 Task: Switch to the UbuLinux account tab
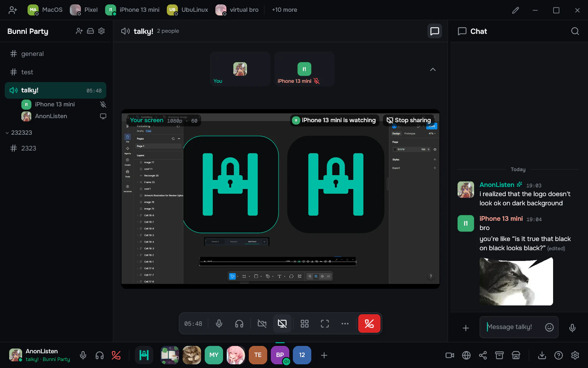coord(187,10)
